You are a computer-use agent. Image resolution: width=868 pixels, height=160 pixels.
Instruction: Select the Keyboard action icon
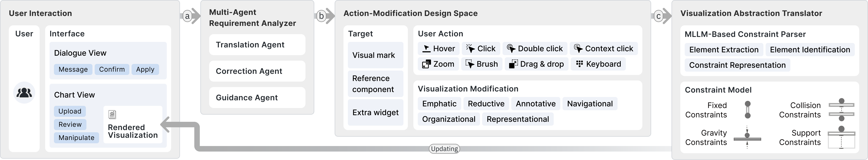(x=579, y=64)
